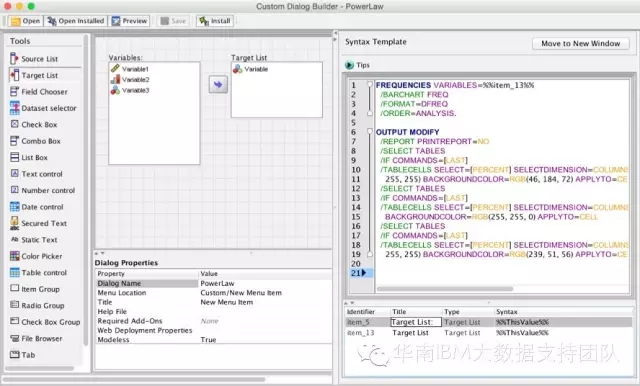The image size is (640, 386).
Task: Click the Tools panel horizontal scrollbar
Action: (39, 368)
